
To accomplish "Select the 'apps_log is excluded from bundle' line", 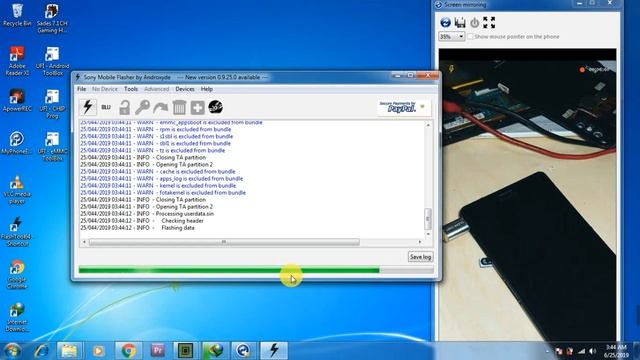I will (161, 178).
